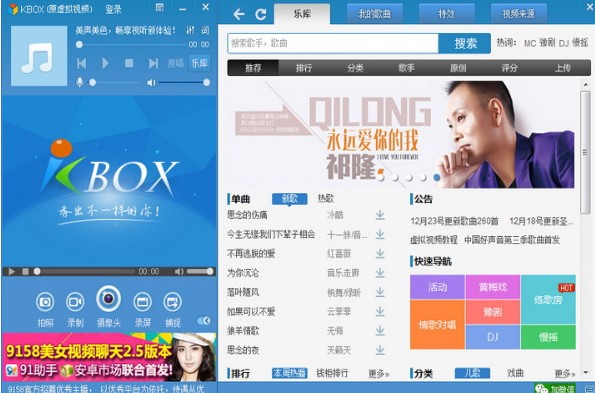Play previous track in top player
This screenshot has width=595, height=393.
click(x=81, y=63)
